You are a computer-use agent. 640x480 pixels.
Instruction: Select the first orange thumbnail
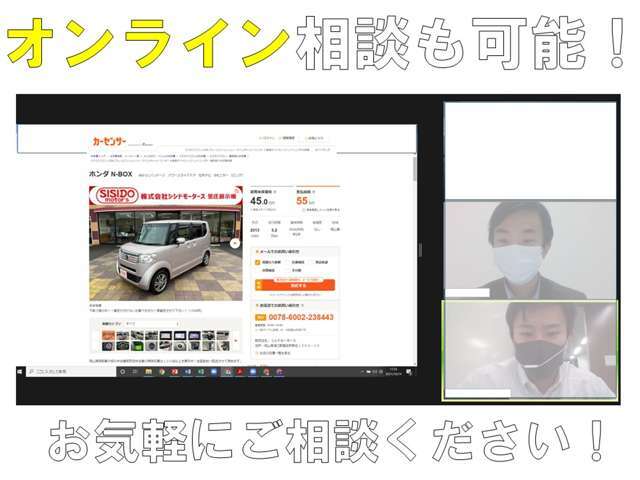(x=108, y=336)
